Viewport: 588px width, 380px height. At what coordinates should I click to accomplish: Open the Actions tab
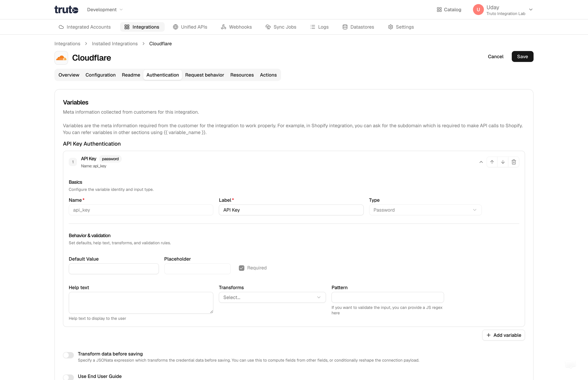pyautogui.click(x=268, y=75)
